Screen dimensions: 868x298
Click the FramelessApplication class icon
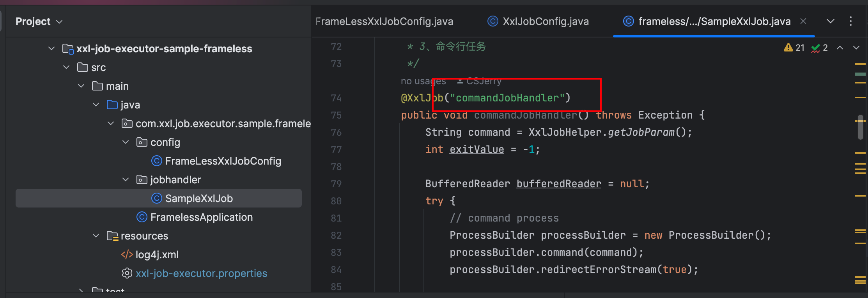coord(142,217)
